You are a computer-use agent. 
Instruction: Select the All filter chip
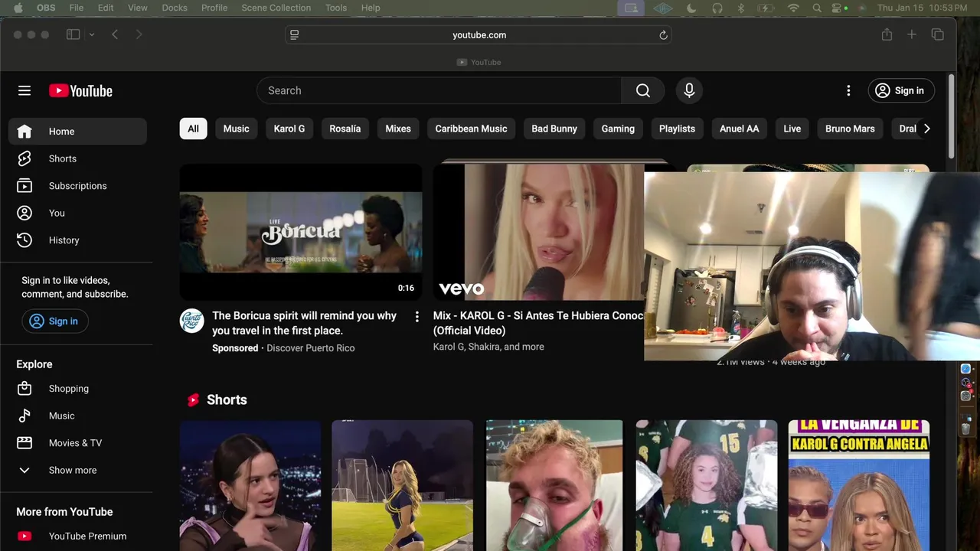(193, 129)
